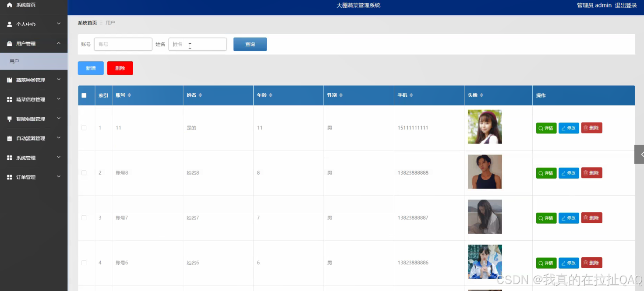Click 退出登录 to log out
The width and height of the screenshot is (644, 291).
(626, 5)
